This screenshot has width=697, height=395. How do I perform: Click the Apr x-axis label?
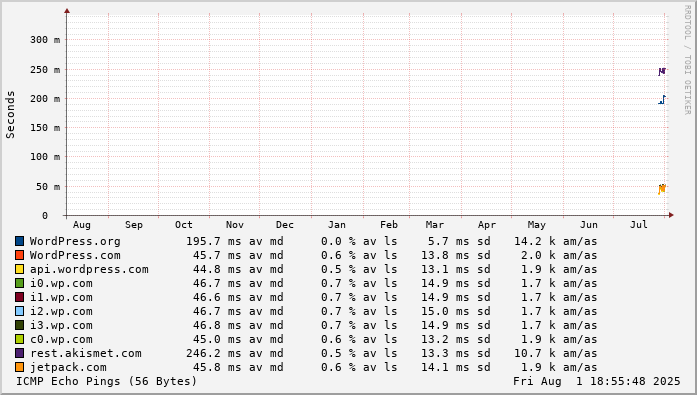[x=487, y=225]
